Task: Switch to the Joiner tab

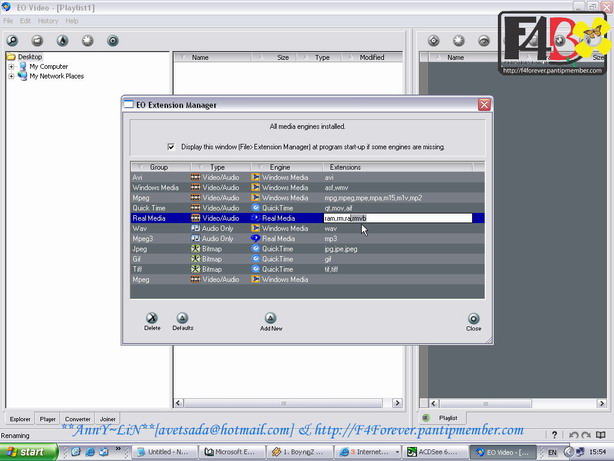Action: coord(107,419)
